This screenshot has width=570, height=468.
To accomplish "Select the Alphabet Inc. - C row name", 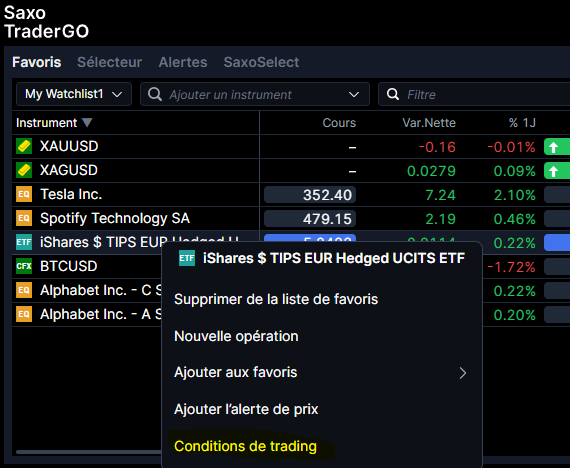I will (x=101, y=290).
